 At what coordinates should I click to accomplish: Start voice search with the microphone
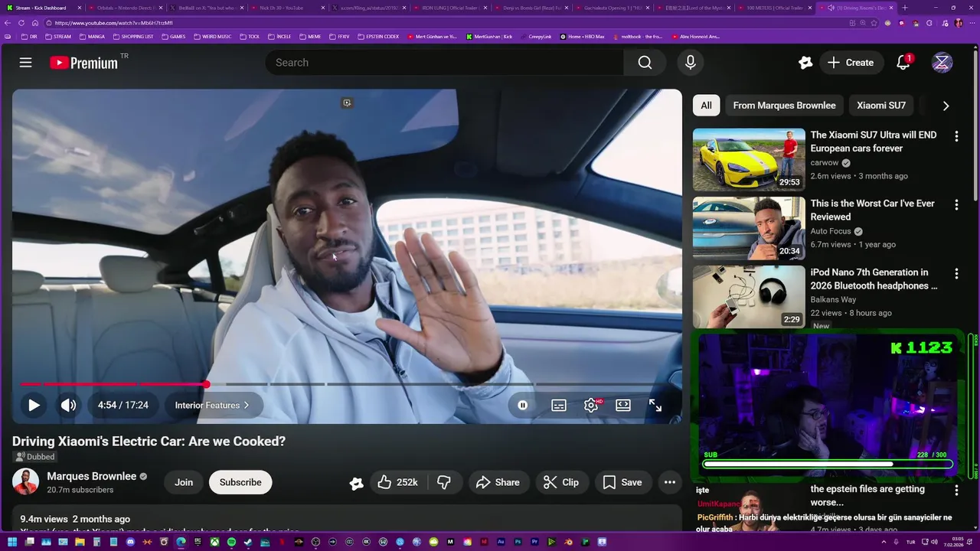(691, 63)
